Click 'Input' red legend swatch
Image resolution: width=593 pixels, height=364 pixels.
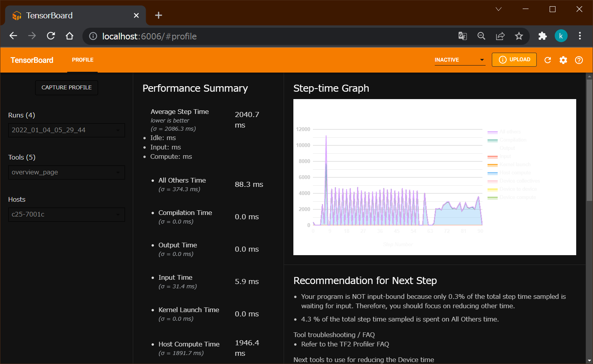pyautogui.click(x=492, y=157)
